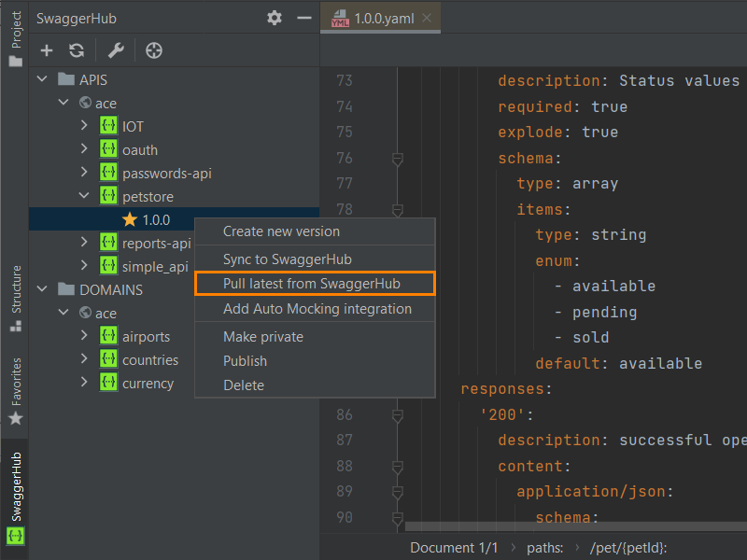747x560 pixels.
Task: Expand the oauth API node
Action: 85,149
